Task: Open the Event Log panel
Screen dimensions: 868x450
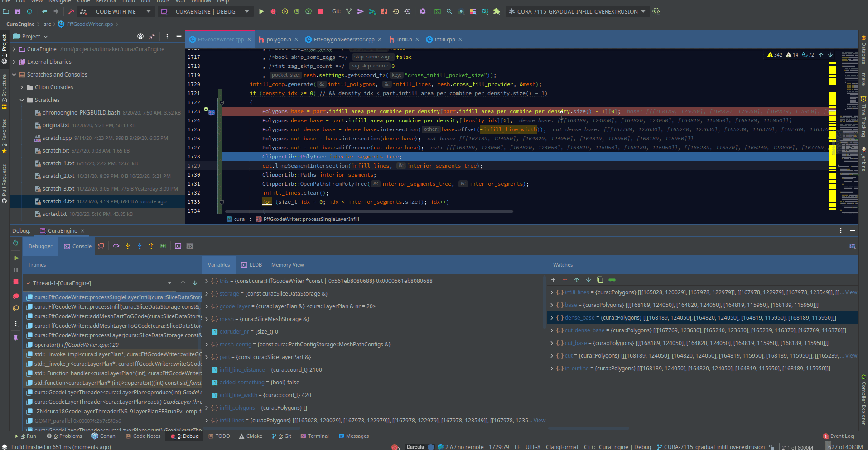Action: click(x=838, y=436)
